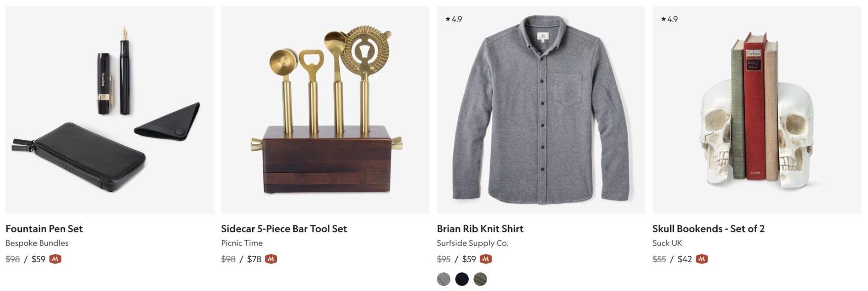Select the olive green color swatch
Image resolution: width=868 pixels, height=291 pixels.
click(480, 279)
